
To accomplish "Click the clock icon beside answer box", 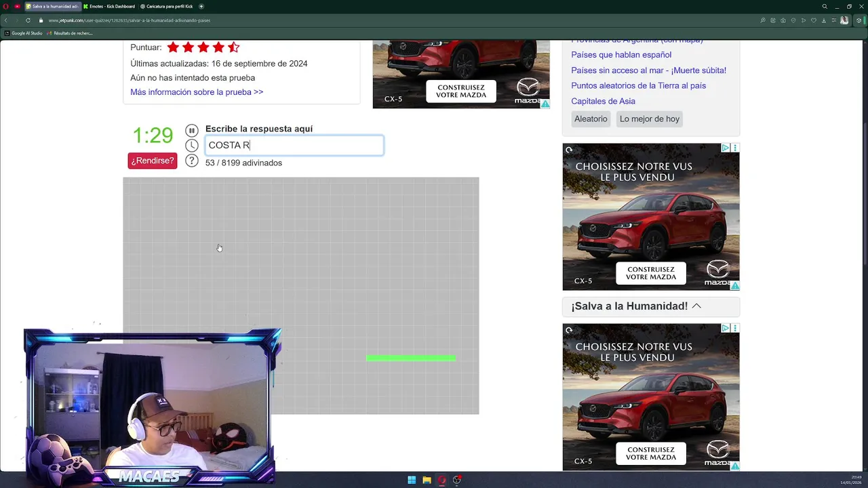I will click(x=192, y=146).
